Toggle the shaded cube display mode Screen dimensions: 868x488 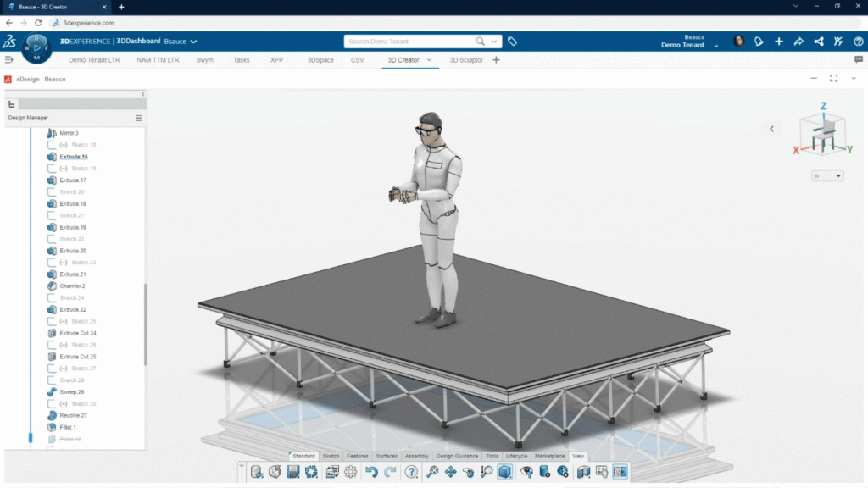[x=504, y=472]
